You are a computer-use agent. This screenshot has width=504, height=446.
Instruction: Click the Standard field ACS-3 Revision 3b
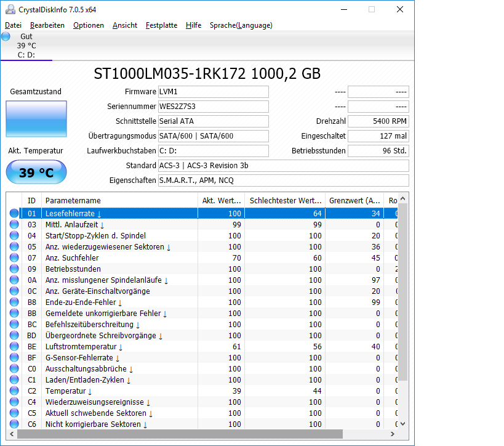pyautogui.click(x=284, y=166)
